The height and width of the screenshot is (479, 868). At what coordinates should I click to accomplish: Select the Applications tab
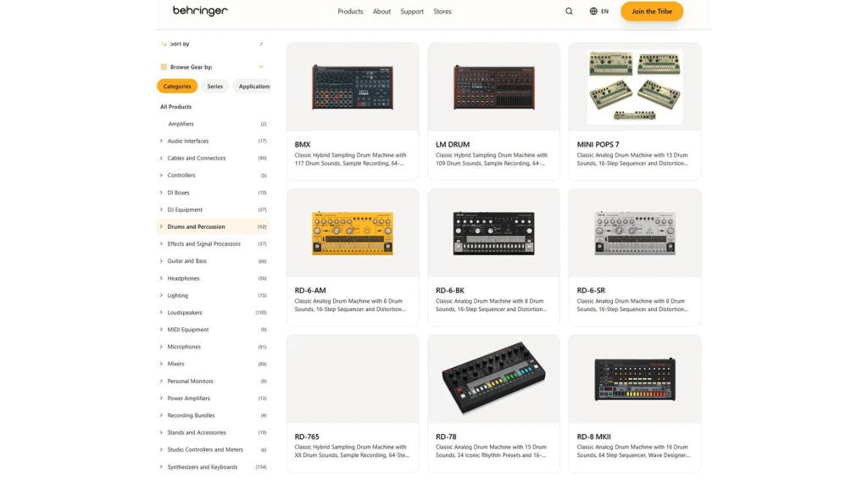(253, 86)
